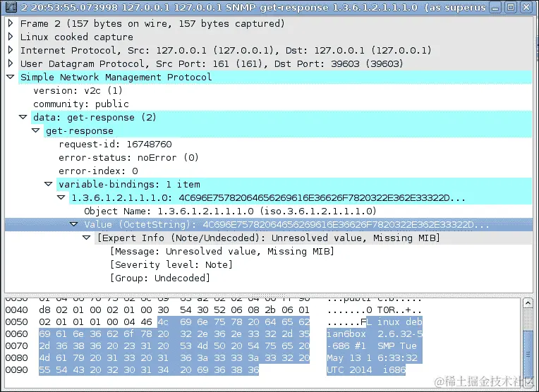The height and width of the screenshot is (392, 539).
Task: Select the error-index: 0 line
Action: click(x=98, y=171)
